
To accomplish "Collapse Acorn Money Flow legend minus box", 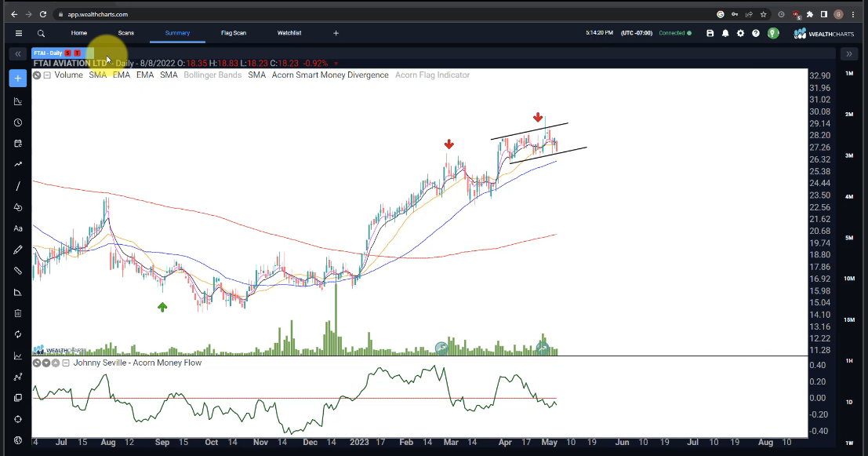I will click(x=66, y=363).
